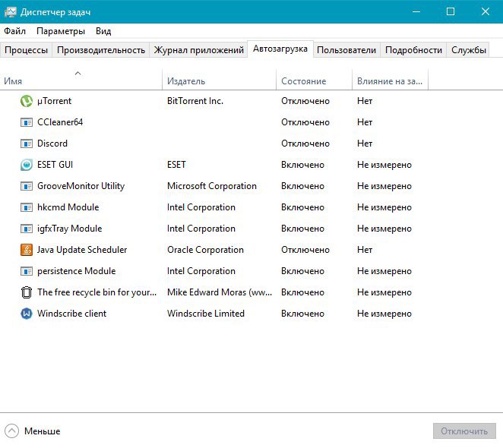
Task: Switch to the Службы tab
Action: [469, 50]
